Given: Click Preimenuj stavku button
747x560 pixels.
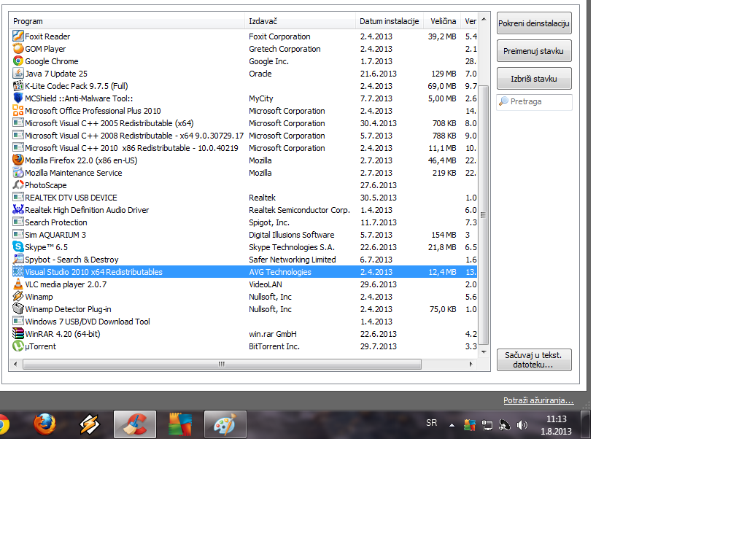Looking at the screenshot, I should tap(534, 51).
